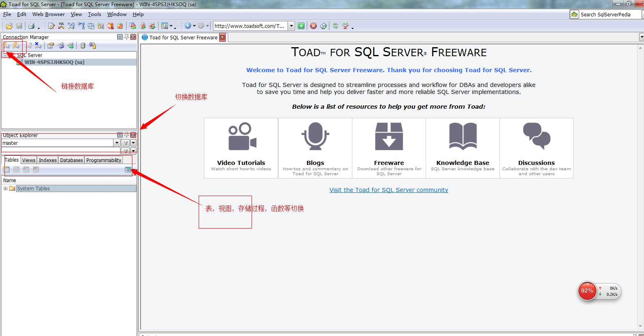Image resolution: width=644 pixels, height=336 pixels.
Task: Click the database cylinder icon in Connection Manager
Action: [83, 46]
